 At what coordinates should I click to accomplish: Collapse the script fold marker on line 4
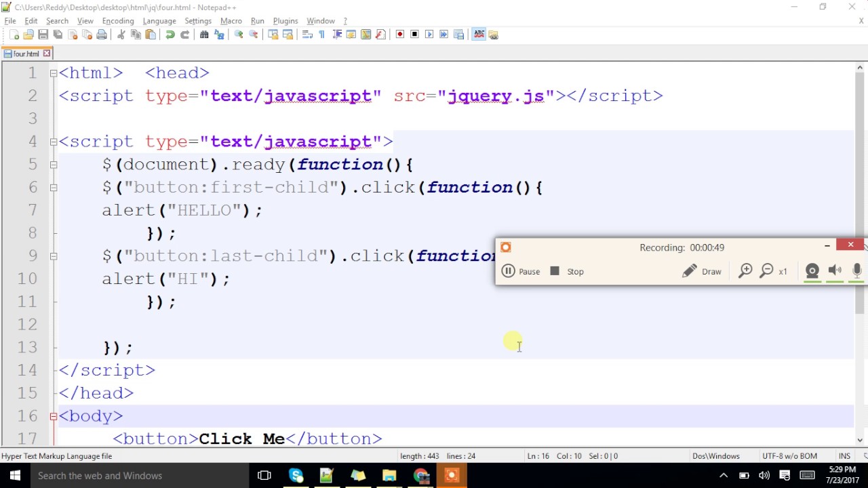click(54, 142)
